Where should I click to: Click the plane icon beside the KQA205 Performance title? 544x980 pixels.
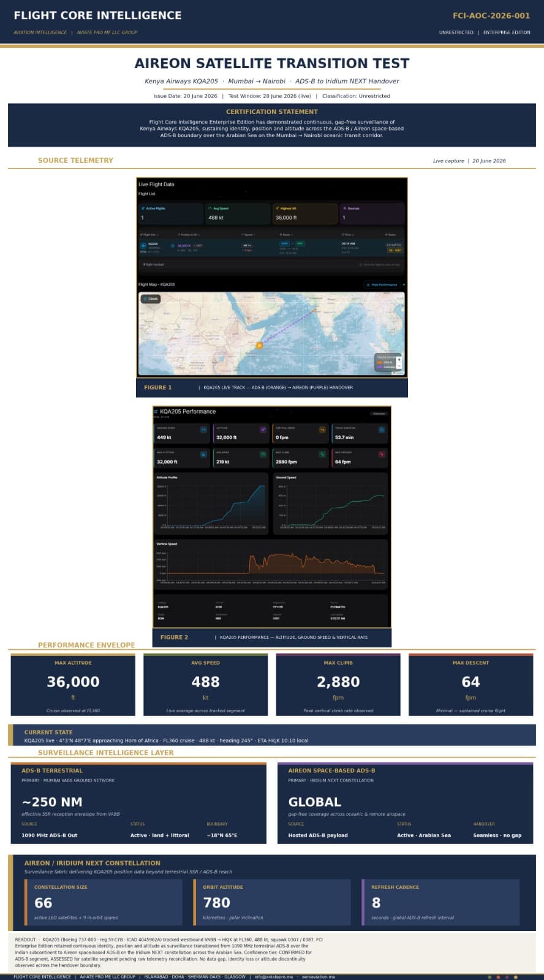[156, 412]
